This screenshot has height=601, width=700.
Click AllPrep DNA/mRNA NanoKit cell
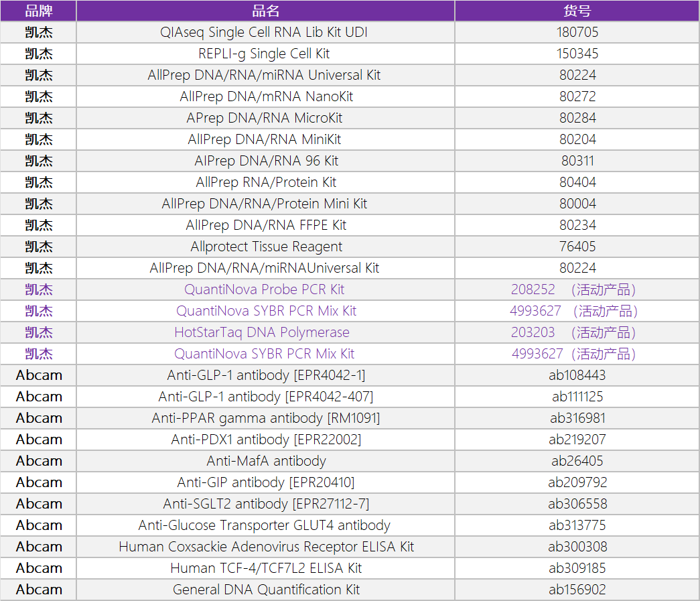pyautogui.click(x=266, y=96)
